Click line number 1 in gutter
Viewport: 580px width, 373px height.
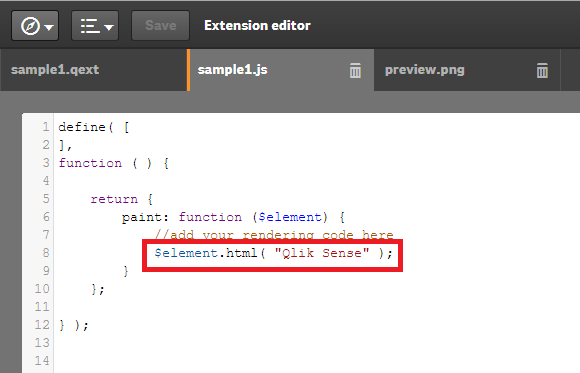click(45, 127)
